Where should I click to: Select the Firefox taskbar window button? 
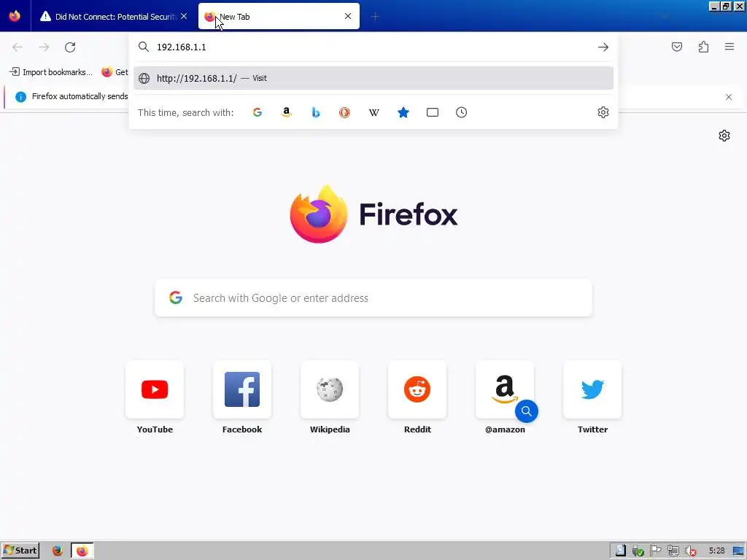pyautogui.click(x=82, y=551)
